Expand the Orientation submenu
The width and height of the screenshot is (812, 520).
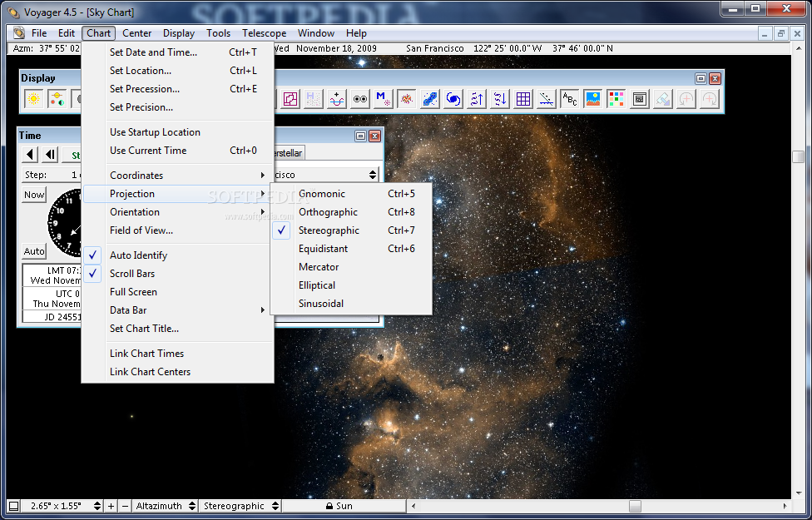coord(177,212)
